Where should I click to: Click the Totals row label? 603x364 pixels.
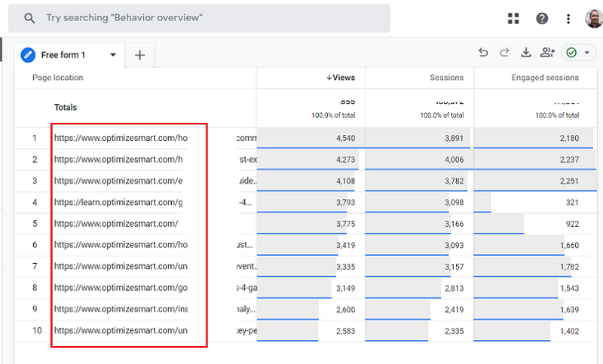point(66,107)
